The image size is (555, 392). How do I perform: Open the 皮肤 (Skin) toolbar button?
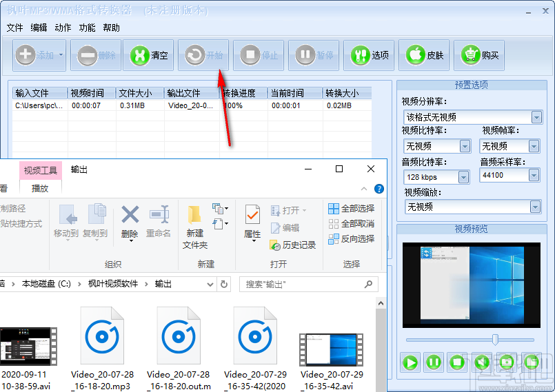424,55
